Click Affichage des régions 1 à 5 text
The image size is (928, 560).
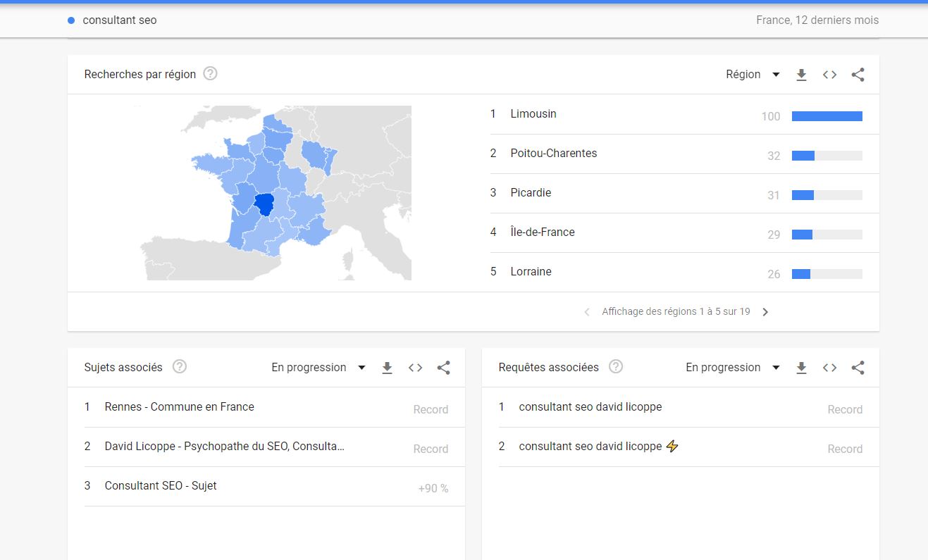[676, 311]
